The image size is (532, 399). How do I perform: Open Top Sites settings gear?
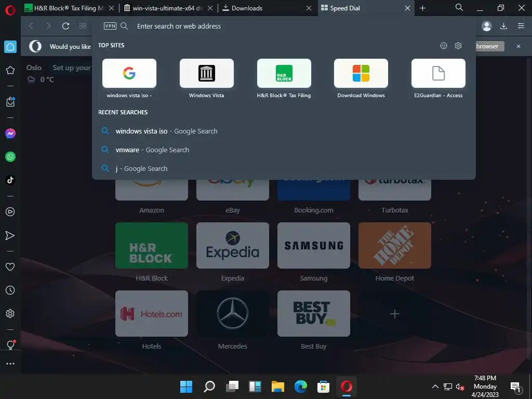[x=458, y=46]
